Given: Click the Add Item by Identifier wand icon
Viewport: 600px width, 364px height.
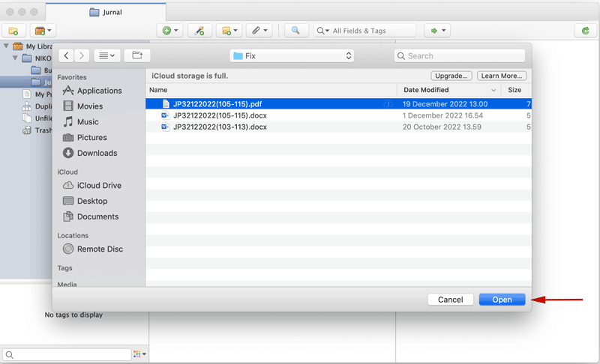Looking at the screenshot, I should [199, 31].
